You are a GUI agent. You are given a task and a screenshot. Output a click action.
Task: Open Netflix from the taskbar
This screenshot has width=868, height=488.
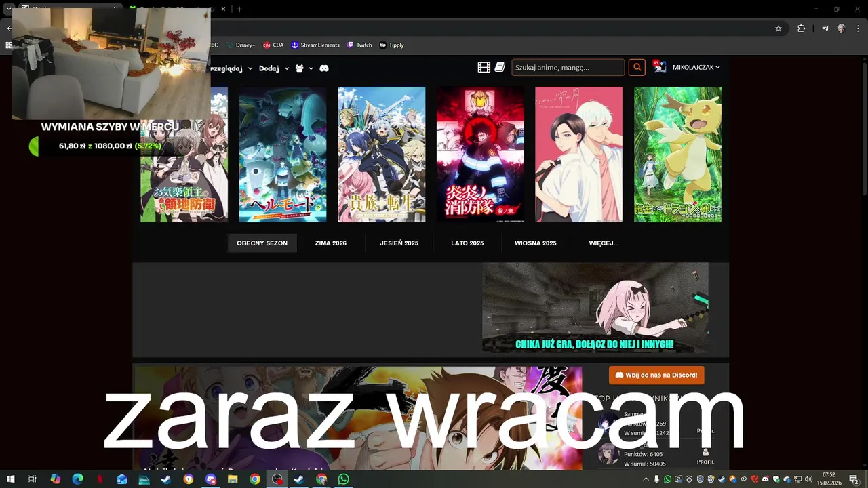(x=100, y=479)
